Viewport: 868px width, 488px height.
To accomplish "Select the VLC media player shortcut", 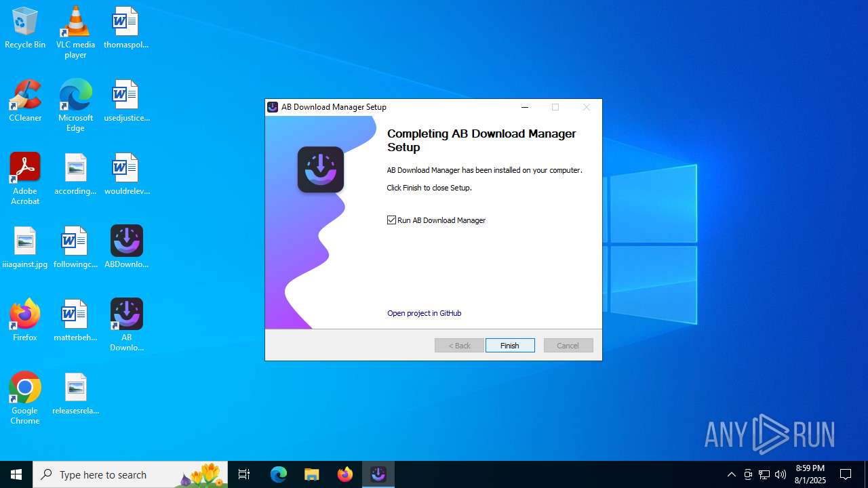I will (x=75, y=33).
